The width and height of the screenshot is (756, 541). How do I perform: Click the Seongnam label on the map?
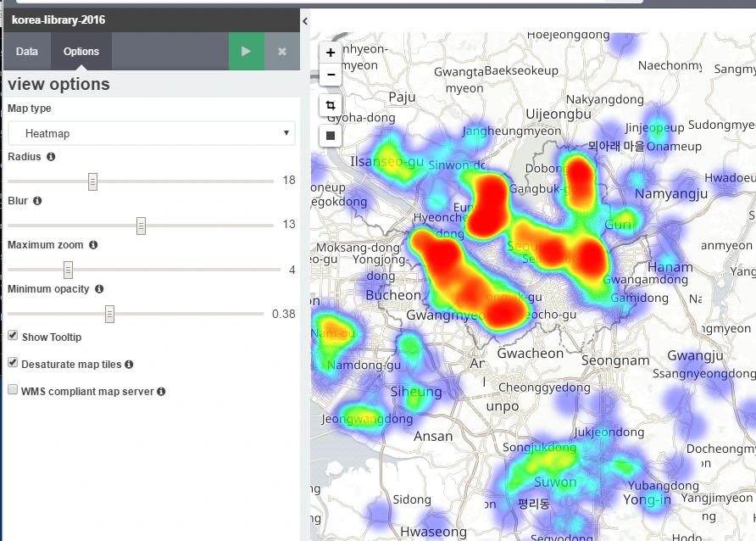[615, 360]
